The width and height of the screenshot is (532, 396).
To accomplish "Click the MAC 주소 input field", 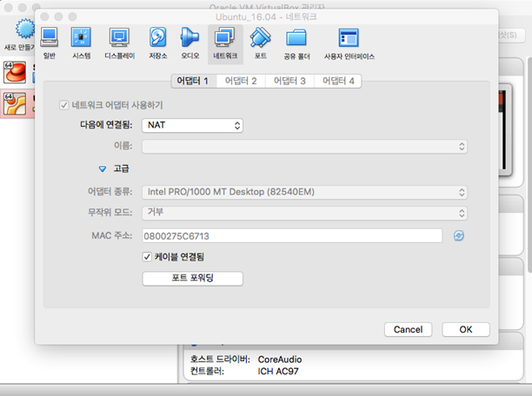I will (x=292, y=235).
